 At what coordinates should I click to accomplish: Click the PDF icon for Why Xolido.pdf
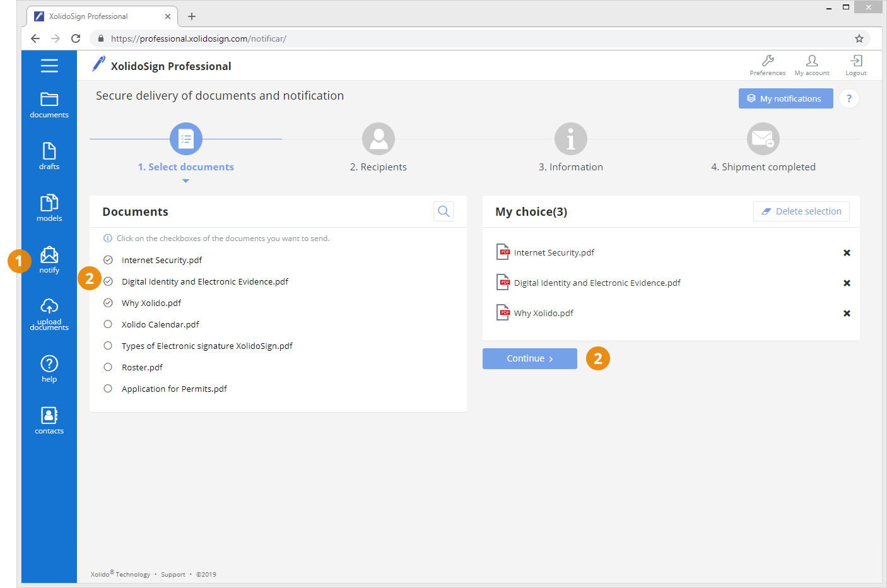tap(503, 313)
